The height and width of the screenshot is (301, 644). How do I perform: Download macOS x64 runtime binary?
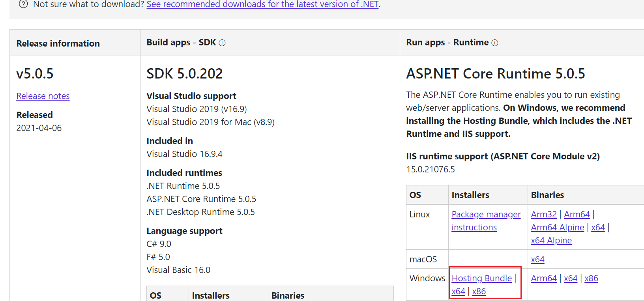tap(537, 259)
